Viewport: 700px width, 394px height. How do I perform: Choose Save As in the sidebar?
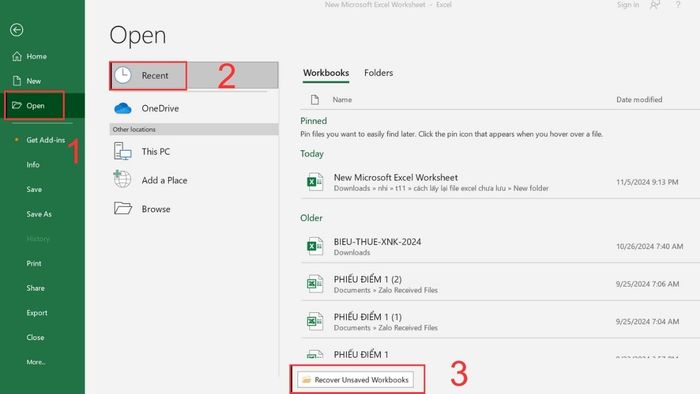pos(39,214)
